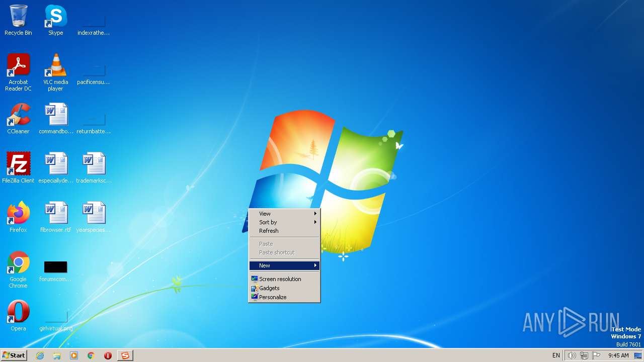Select the Acrobat Reader DC shortcut
The height and width of the screenshot is (362, 644).
click(18, 72)
